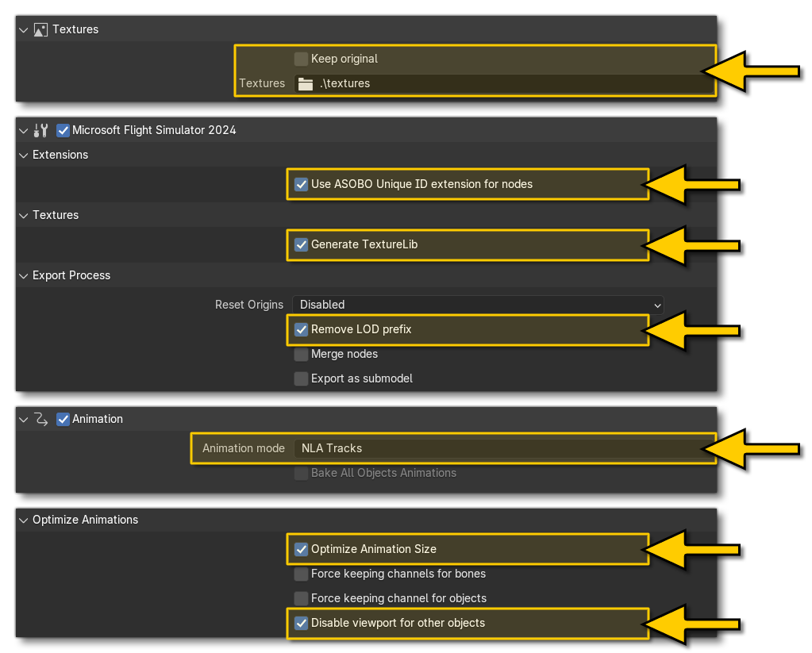Open the Reset Origins dropdown

pos(476,305)
